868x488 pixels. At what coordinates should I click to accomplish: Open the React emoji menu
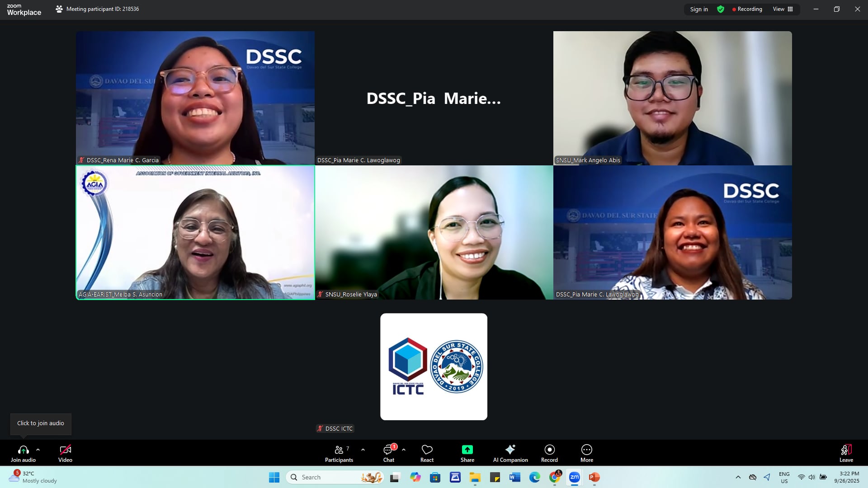[x=427, y=453]
